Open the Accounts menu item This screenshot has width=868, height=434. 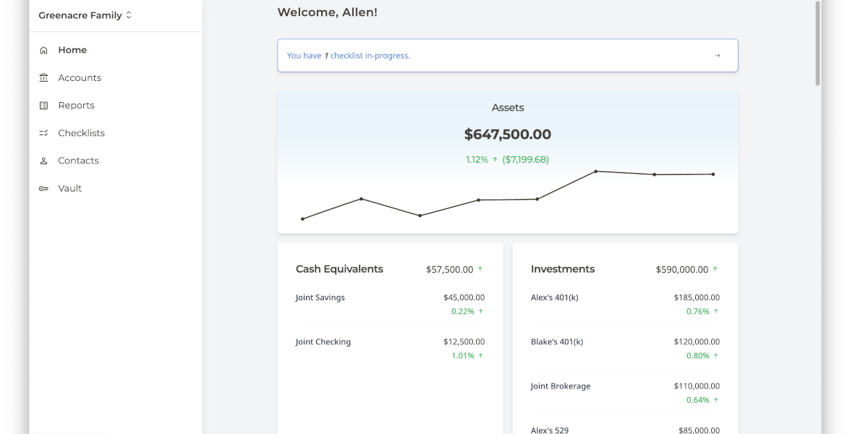80,78
